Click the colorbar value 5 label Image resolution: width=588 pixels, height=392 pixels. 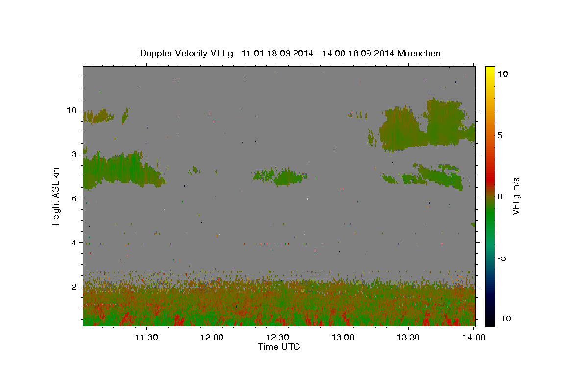pos(500,135)
